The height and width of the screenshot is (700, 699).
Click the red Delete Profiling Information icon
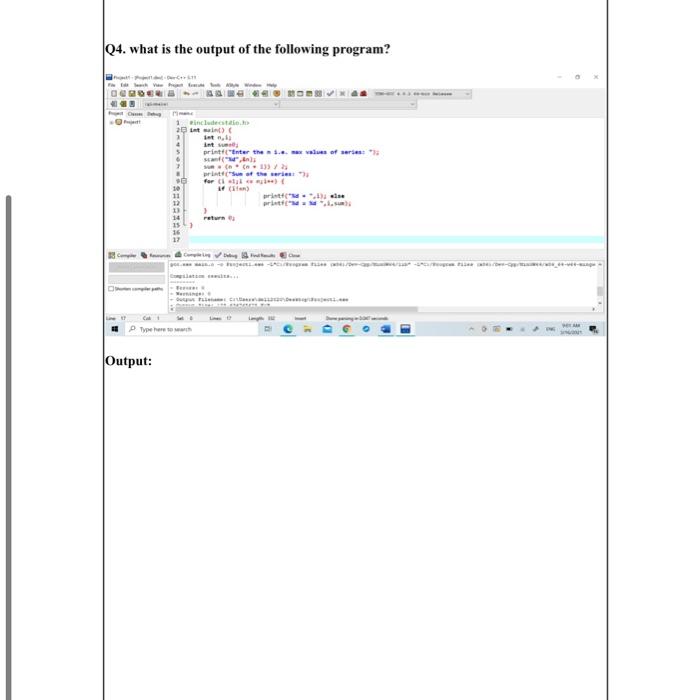tap(363, 94)
